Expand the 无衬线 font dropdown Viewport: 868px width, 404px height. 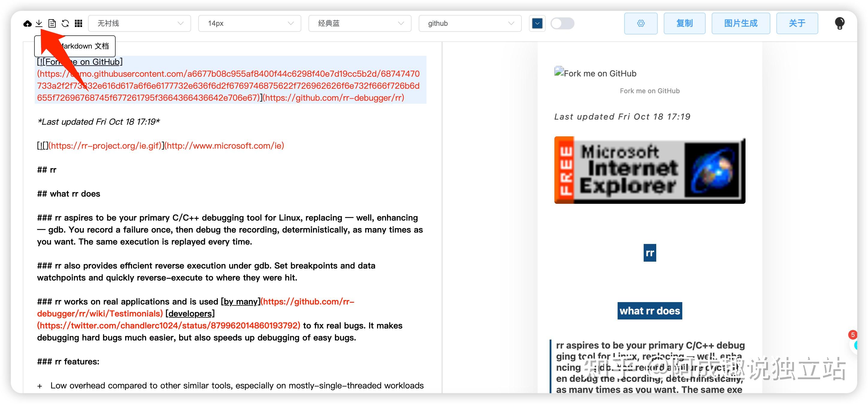point(140,23)
